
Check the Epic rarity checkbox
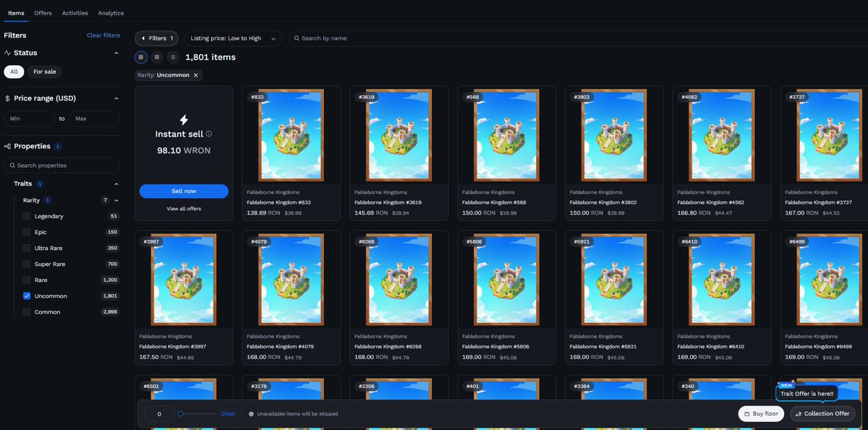[27, 232]
